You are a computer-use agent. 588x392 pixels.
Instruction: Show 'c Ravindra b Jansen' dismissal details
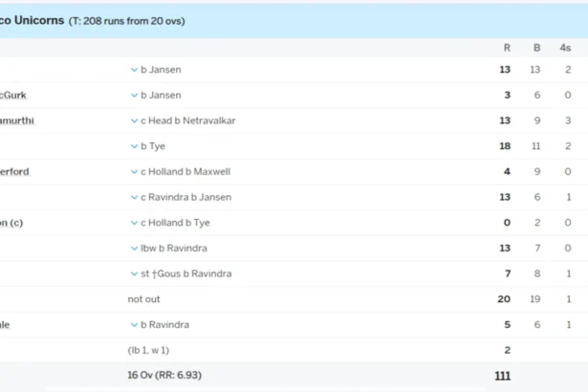134,197
